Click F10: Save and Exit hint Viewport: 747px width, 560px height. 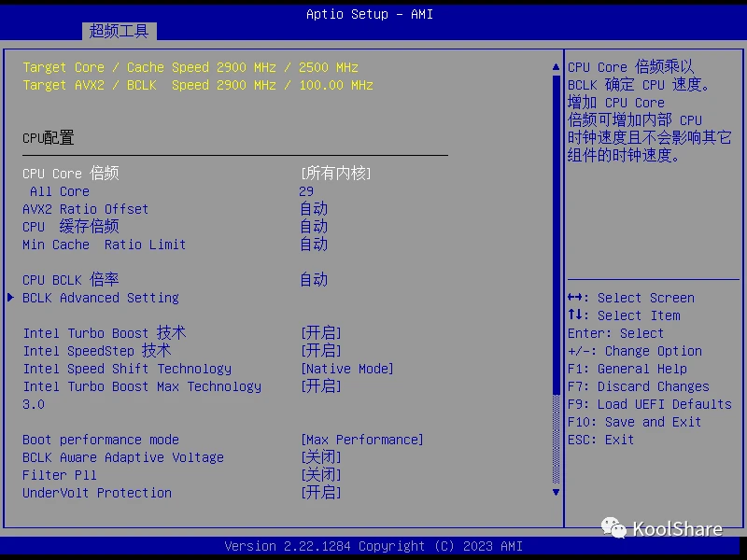click(x=634, y=422)
